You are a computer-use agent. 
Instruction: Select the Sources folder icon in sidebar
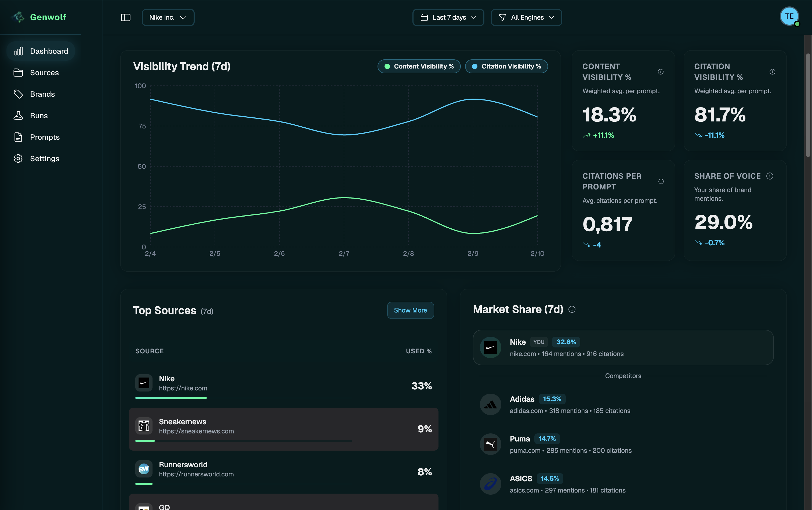pyautogui.click(x=19, y=73)
